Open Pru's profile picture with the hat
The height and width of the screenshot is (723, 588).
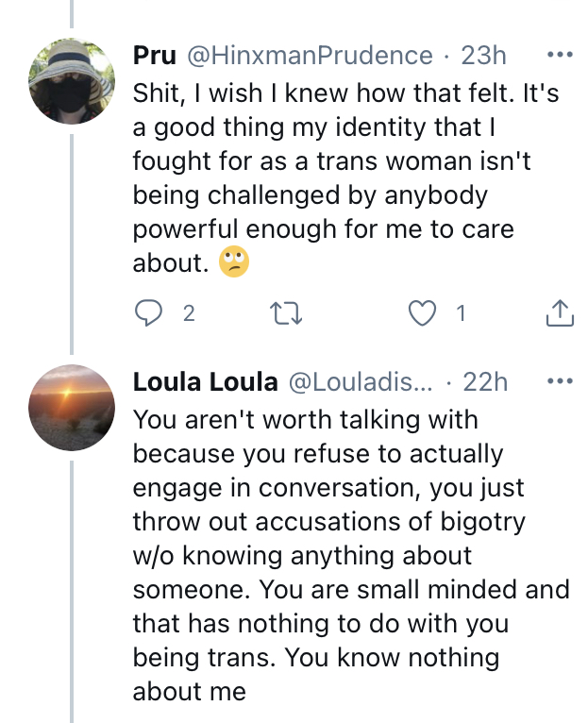coord(73,82)
